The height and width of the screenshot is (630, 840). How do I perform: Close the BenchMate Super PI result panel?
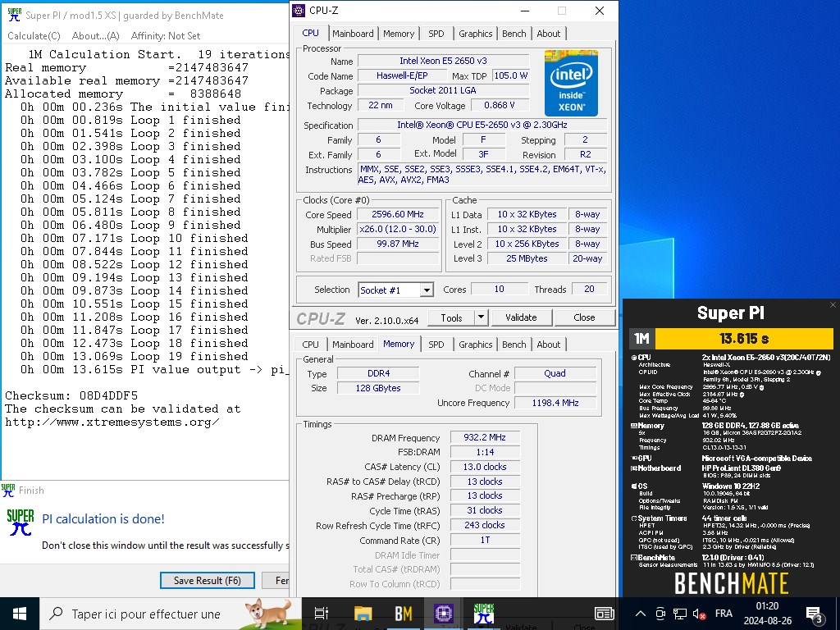[833, 305]
